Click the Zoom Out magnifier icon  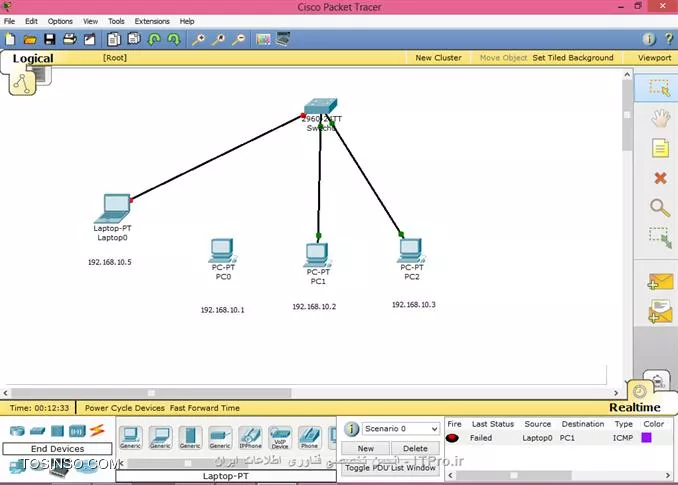239,40
